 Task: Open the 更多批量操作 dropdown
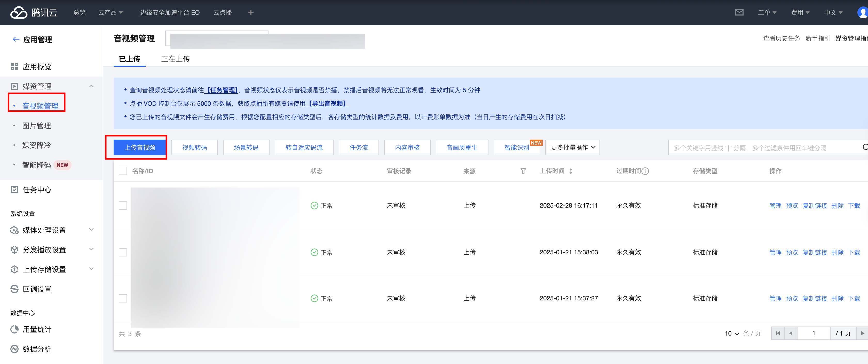click(572, 147)
